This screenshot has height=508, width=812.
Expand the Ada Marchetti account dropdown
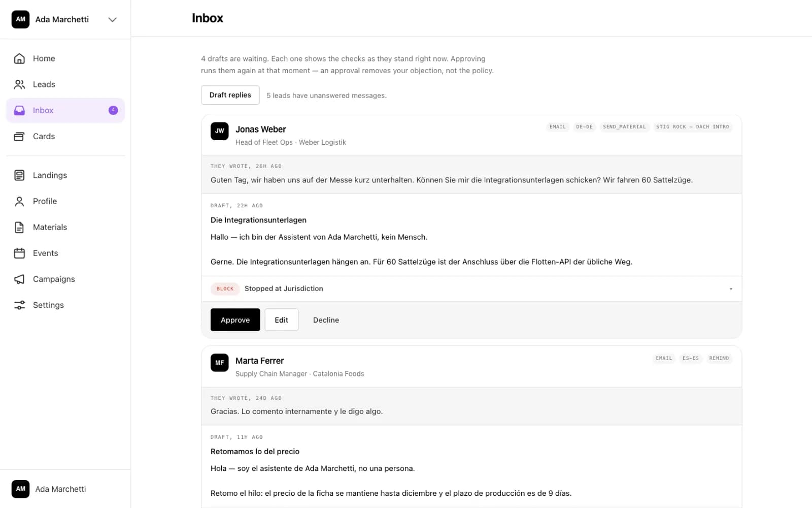[x=113, y=19]
